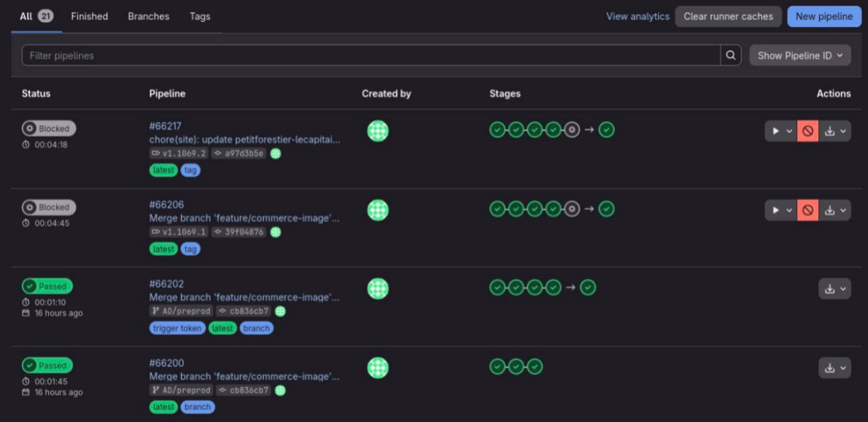Open first stage icon of pipeline #66206
This screenshot has width=868, height=422.
pyautogui.click(x=498, y=209)
